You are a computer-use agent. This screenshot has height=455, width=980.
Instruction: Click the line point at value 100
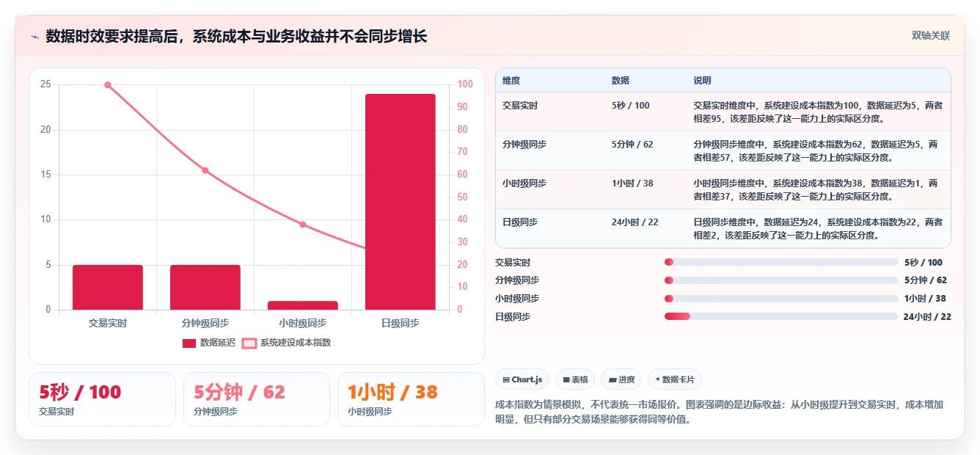pyautogui.click(x=108, y=85)
